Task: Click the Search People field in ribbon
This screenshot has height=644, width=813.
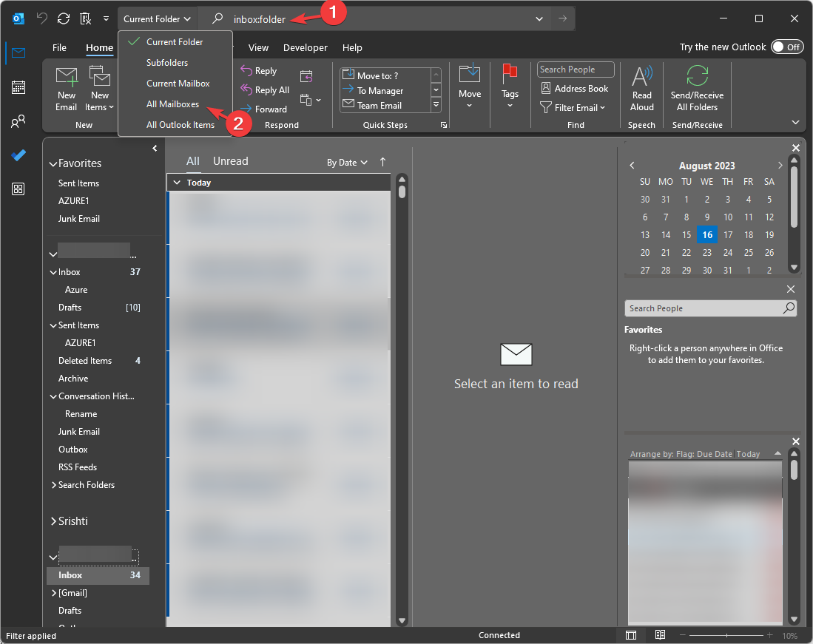Action: 576,70
